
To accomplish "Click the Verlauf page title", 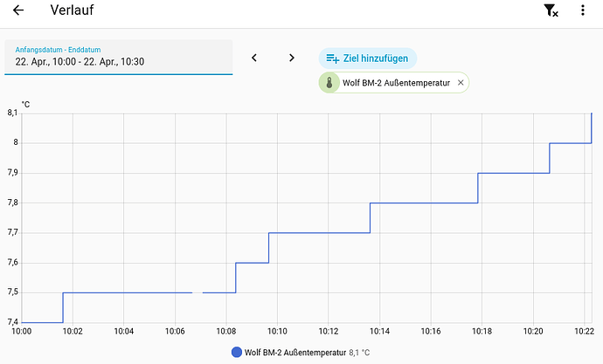I will click(72, 10).
